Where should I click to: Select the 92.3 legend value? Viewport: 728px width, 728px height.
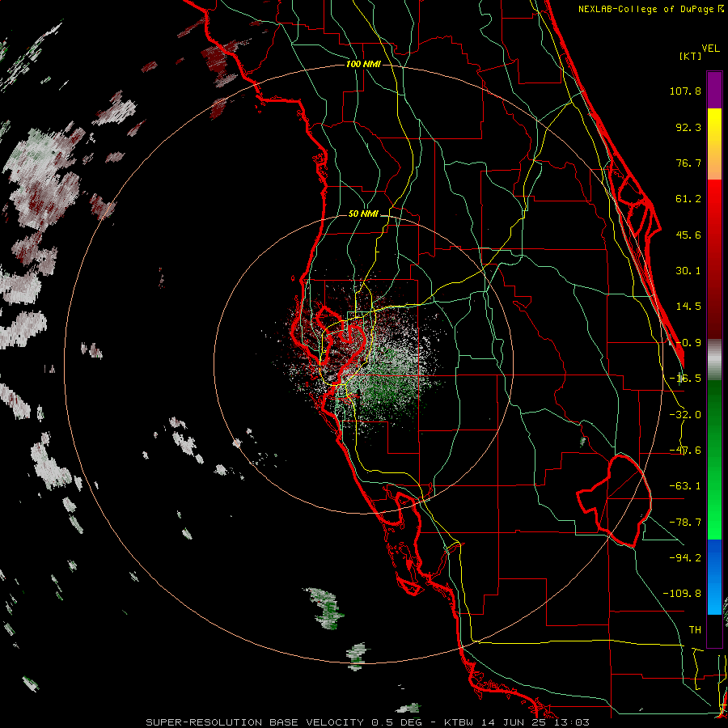pyautogui.click(x=688, y=127)
